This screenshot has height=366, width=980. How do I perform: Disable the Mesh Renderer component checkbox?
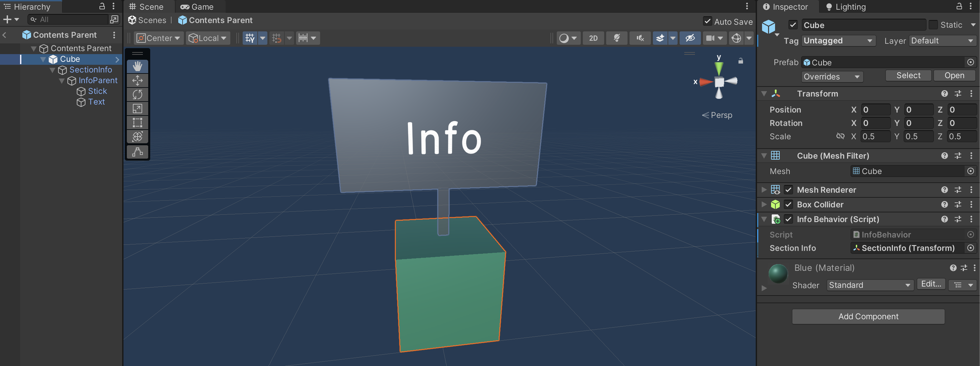pyautogui.click(x=788, y=189)
